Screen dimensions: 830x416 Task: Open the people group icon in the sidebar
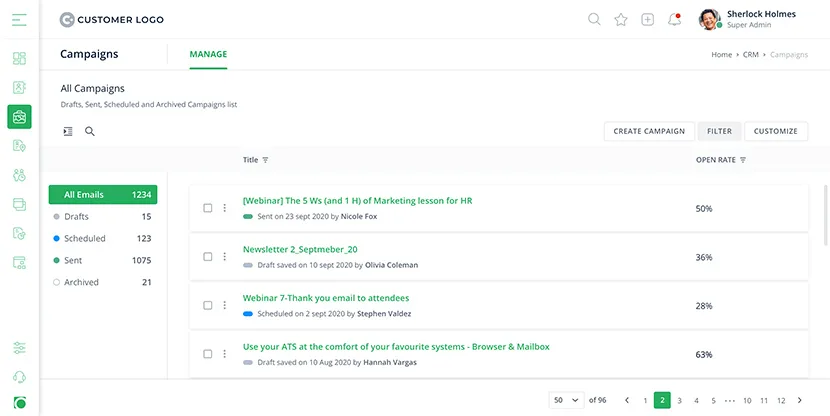(19, 175)
